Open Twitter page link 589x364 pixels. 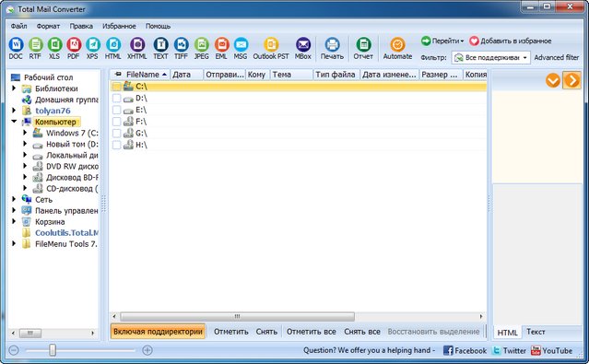(509, 350)
